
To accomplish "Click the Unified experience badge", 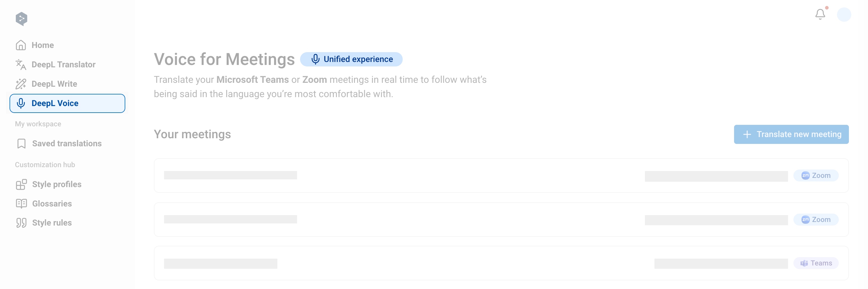I will [x=351, y=59].
